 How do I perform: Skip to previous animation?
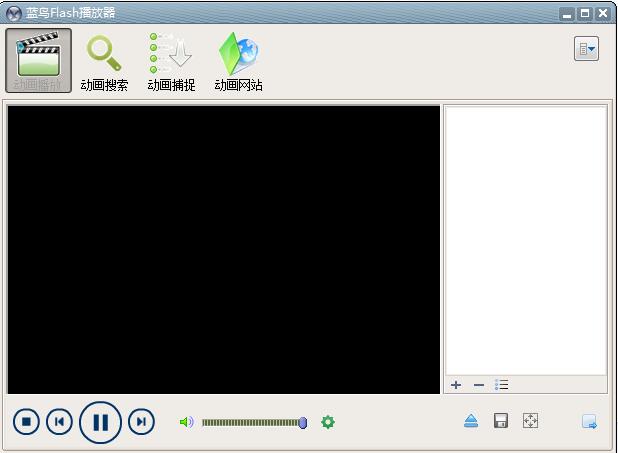[59, 422]
